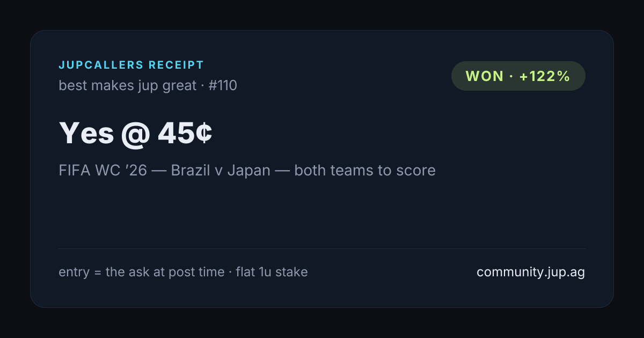Click the 'entry = the ask at post time' footnote
Viewport: 644px width, 338px height.
(142, 272)
